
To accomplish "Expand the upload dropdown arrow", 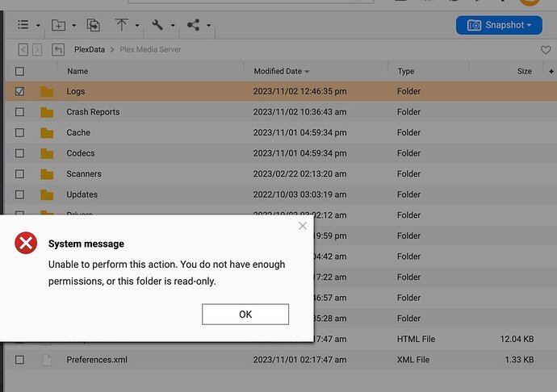I will [x=136, y=26].
